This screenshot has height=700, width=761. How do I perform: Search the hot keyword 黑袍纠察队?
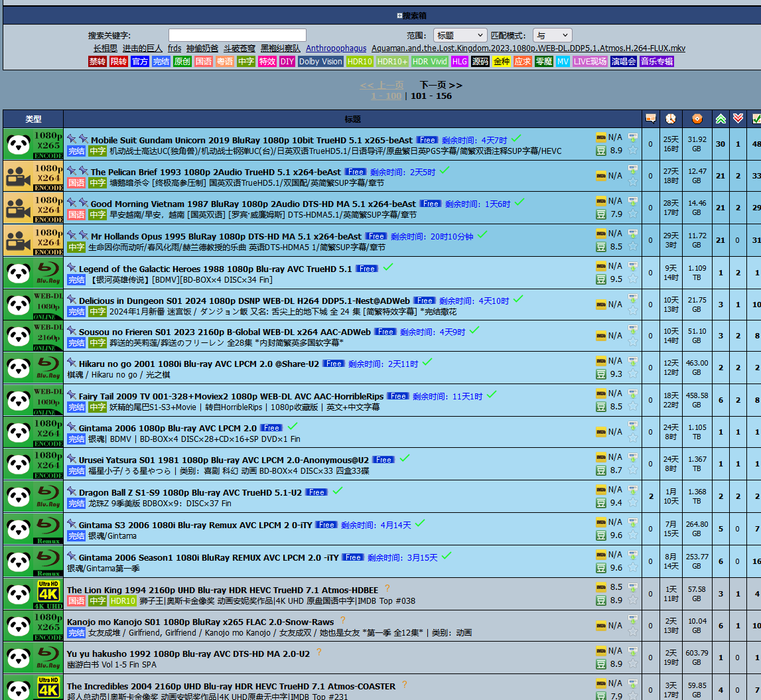(281, 48)
